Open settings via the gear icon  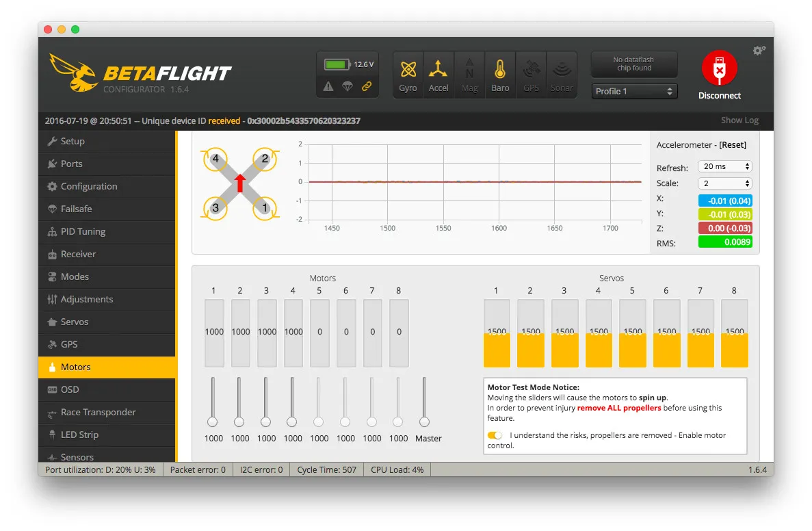[759, 51]
